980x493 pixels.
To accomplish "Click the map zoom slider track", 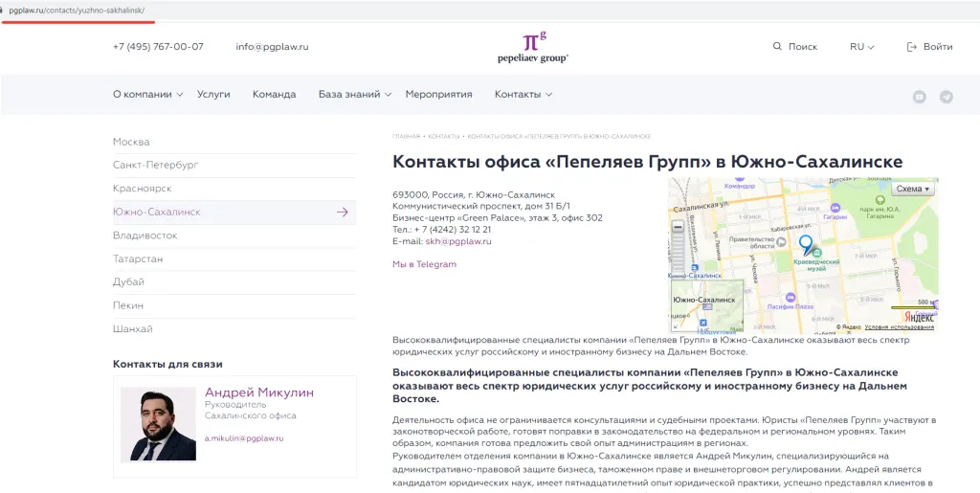I will (x=678, y=254).
